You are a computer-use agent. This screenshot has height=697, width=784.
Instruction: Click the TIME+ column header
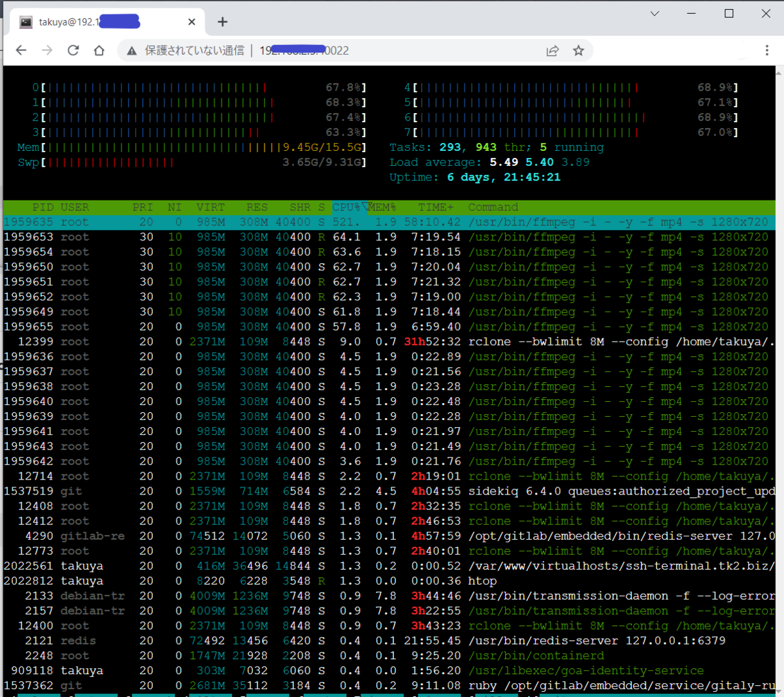point(436,207)
